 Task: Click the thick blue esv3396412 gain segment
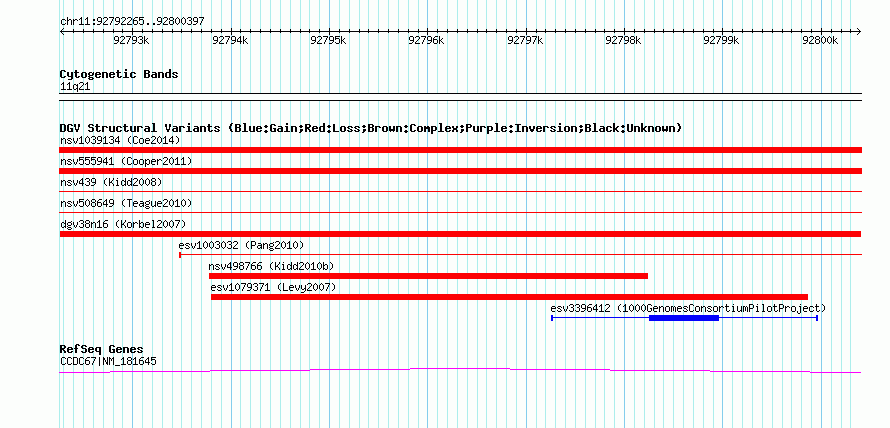pyautogui.click(x=684, y=318)
